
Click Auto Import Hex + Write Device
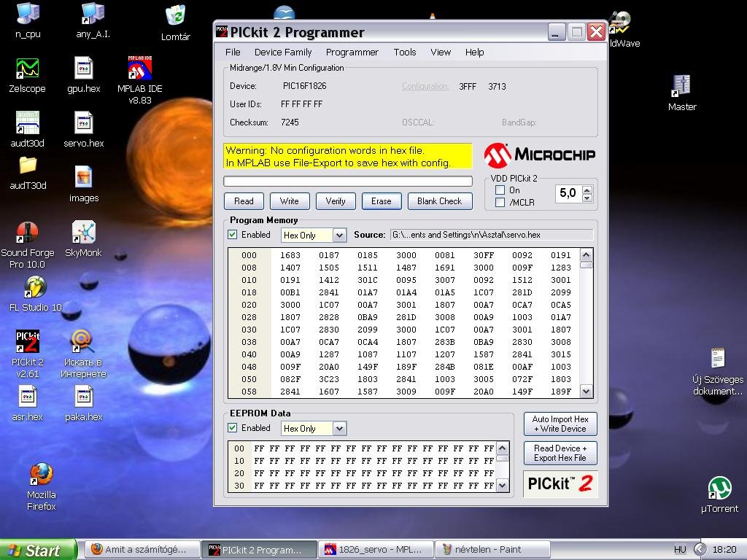point(560,424)
